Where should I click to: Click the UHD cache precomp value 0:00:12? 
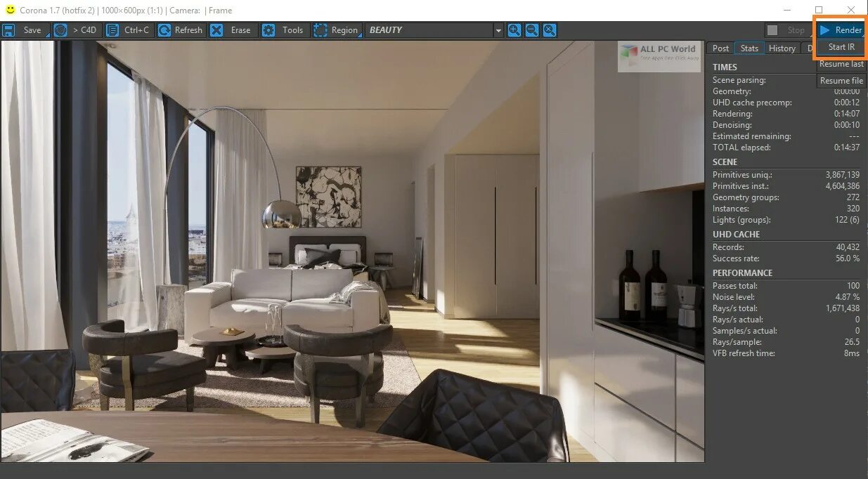[846, 103]
